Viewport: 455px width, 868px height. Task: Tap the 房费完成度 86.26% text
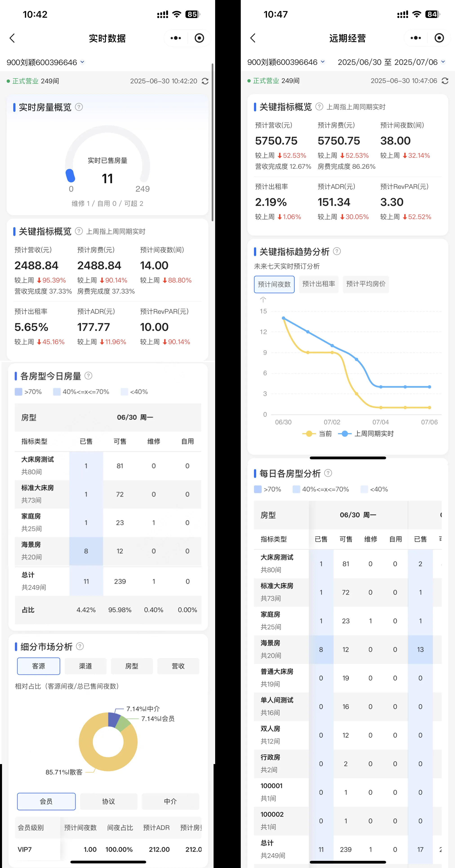[346, 166]
